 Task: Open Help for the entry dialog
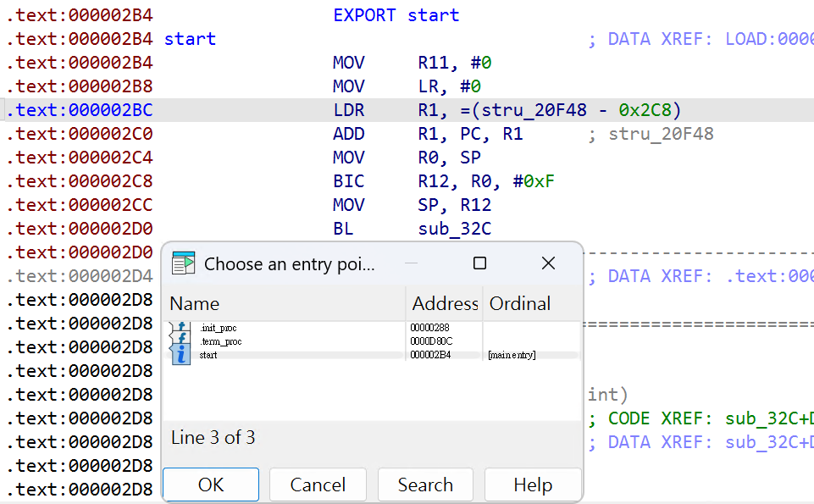(533, 485)
